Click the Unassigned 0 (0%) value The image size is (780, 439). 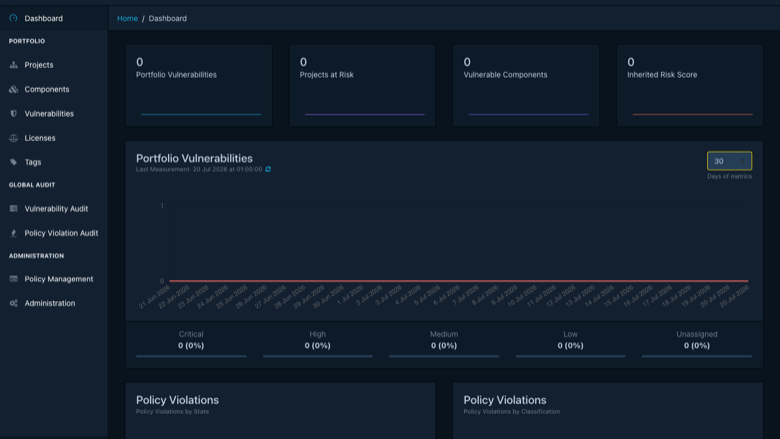(x=696, y=346)
